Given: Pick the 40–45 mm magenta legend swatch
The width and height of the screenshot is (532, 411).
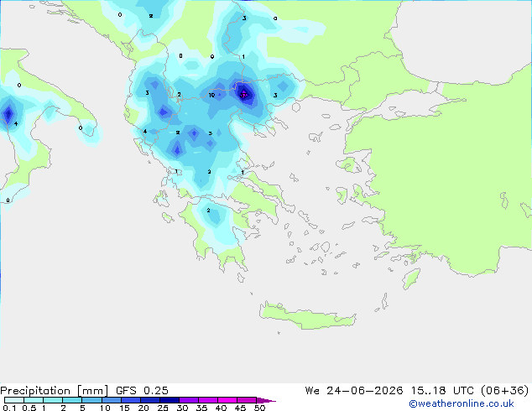Looking at the screenshot, I should coord(227,400).
